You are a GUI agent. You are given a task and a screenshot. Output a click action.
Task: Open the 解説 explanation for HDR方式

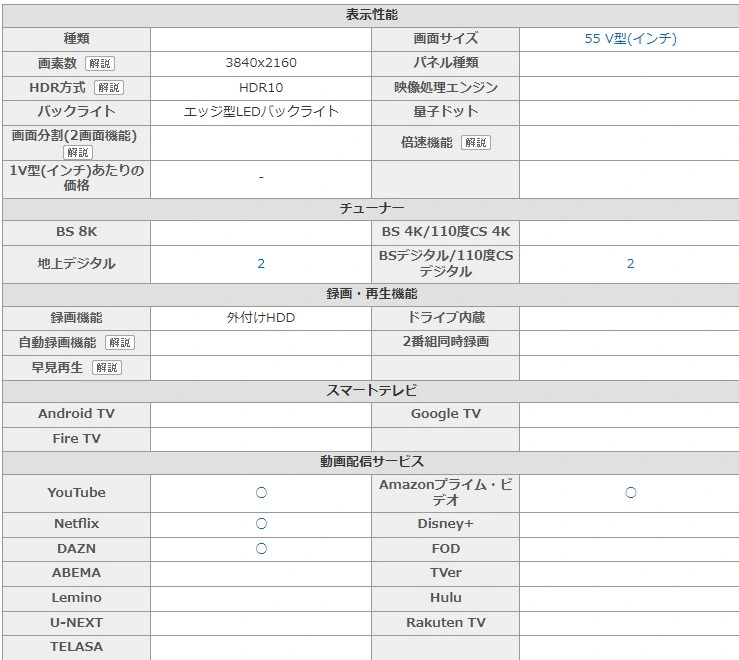pos(109,88)
